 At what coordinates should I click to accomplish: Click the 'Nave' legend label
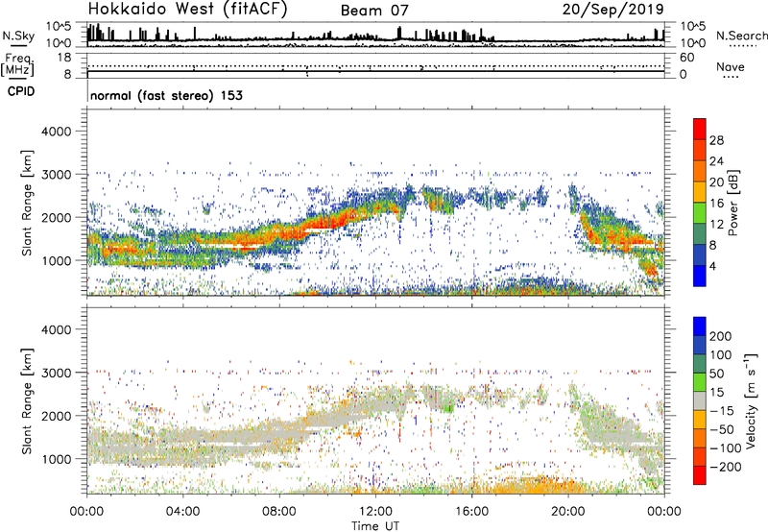click(731, 66)
